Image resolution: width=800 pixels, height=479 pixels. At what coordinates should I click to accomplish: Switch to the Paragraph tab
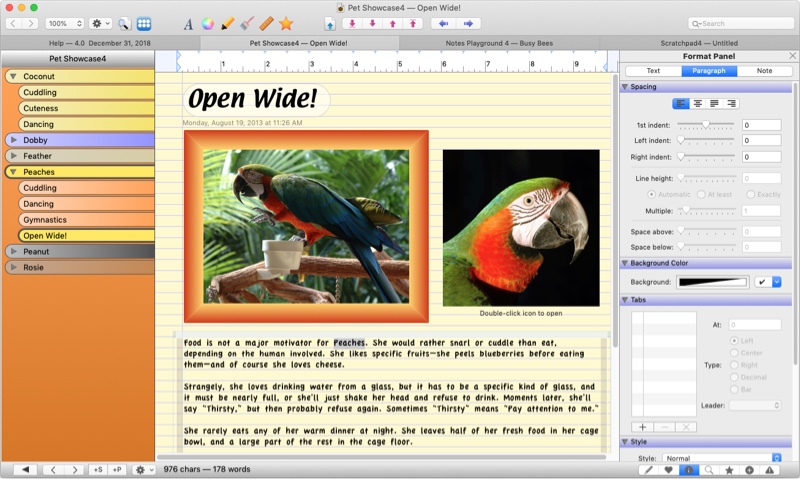709,71
